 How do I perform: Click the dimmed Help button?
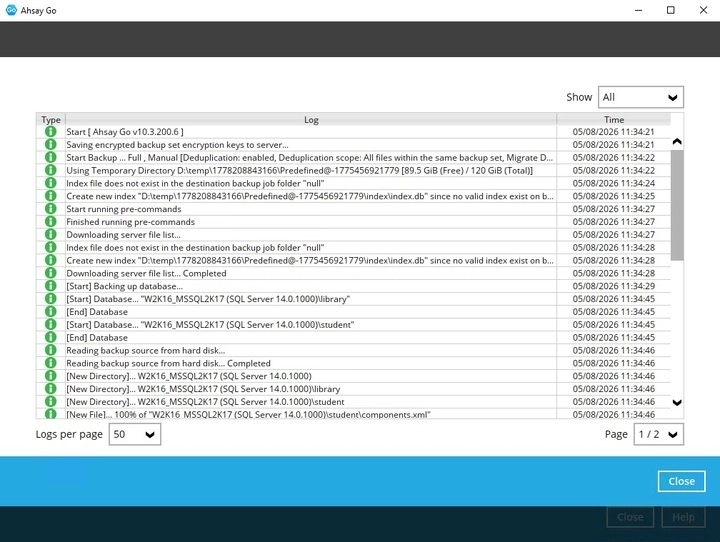683,517
